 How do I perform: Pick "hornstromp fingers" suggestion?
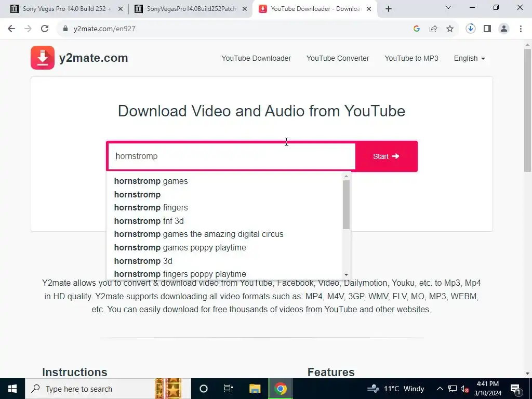click(x=224, y=208)
